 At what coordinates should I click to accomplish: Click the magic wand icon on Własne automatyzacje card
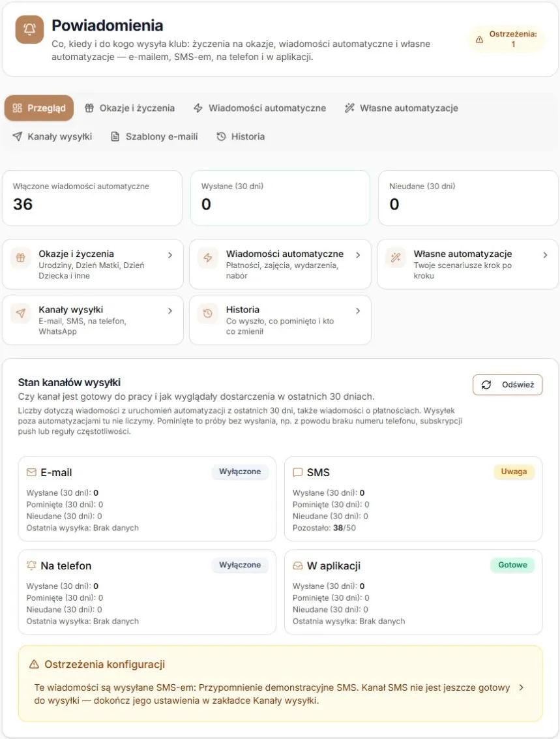pos(396,258)
